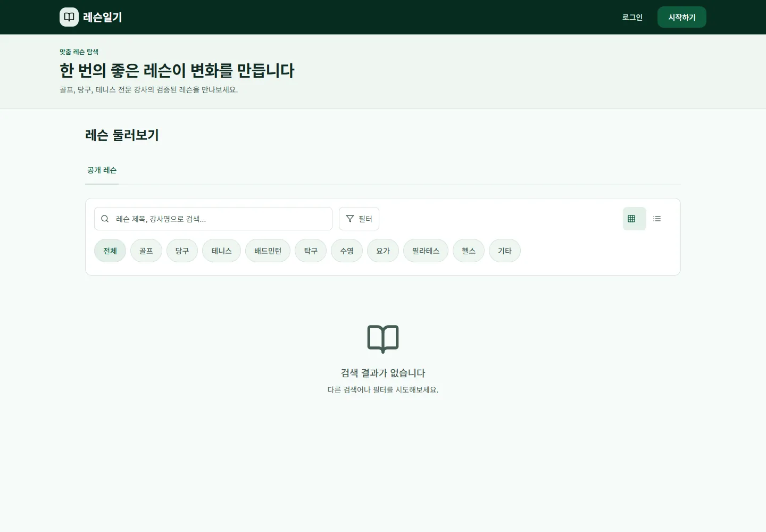Select the 탁구 category chip
The height and width of the screenshot is (532, 766).
pyautogui.click(x=311, y=251)
